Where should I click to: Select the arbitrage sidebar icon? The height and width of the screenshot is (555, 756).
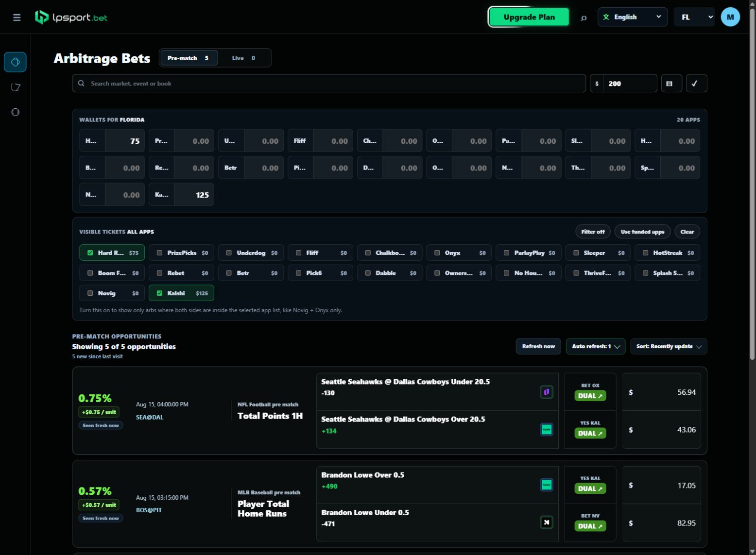coord(15,62)
